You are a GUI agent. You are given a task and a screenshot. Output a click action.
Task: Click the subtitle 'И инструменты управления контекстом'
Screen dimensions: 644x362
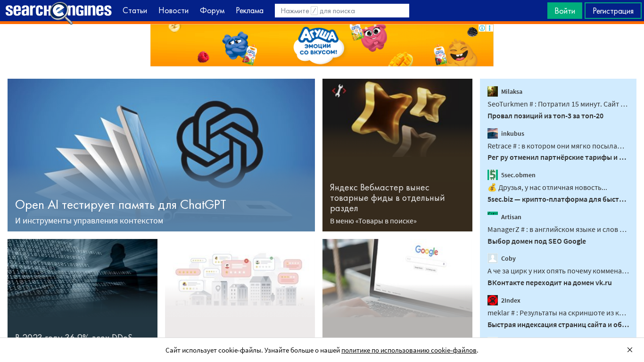[89, 221]
